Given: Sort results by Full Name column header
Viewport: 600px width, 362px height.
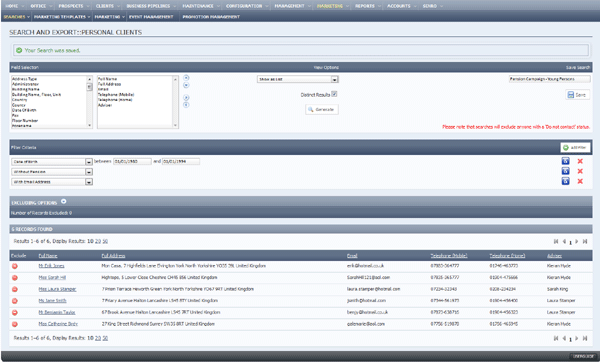Looking at the screenshot, I should tap(48, 256).
